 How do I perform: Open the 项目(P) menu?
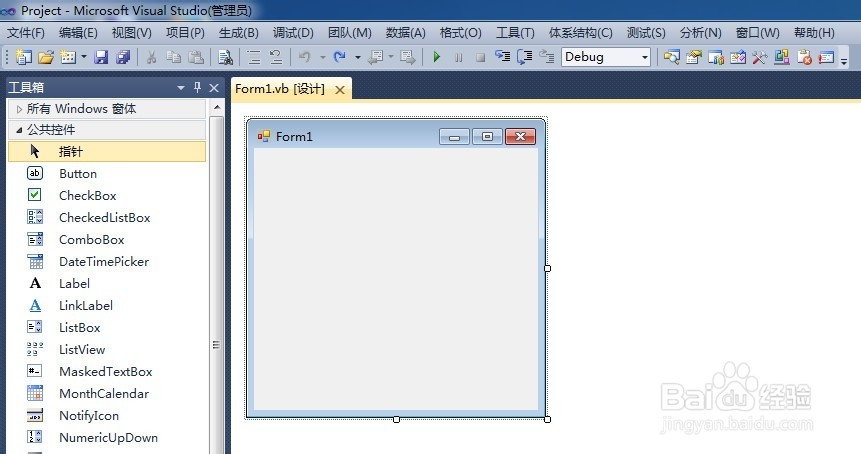[185, 33]
